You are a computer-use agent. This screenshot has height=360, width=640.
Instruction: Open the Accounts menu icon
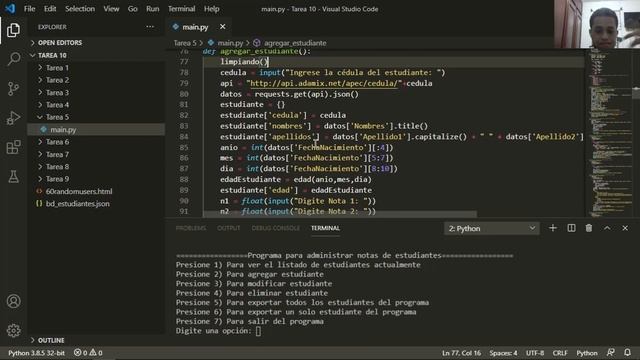click(13, 301)
